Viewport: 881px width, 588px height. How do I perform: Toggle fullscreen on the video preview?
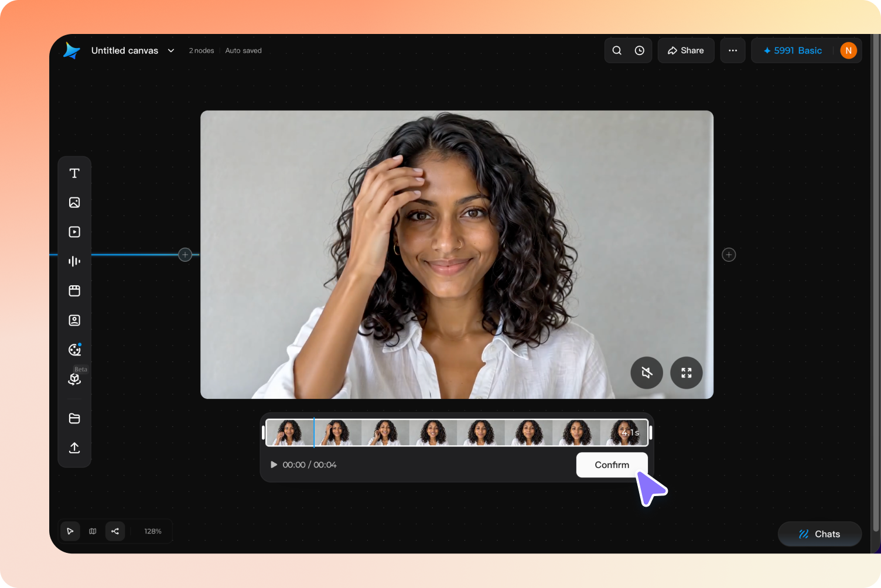[687, 372]
